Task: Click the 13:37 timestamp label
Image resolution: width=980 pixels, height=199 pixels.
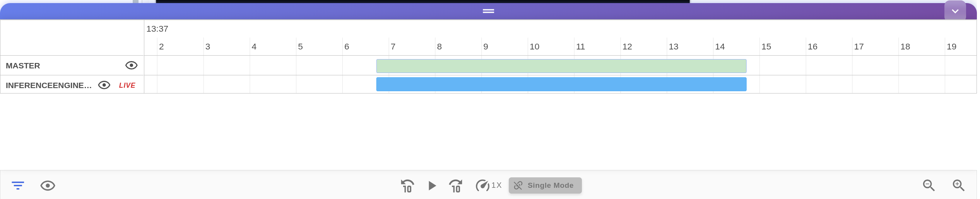Action: pos(157,29)
